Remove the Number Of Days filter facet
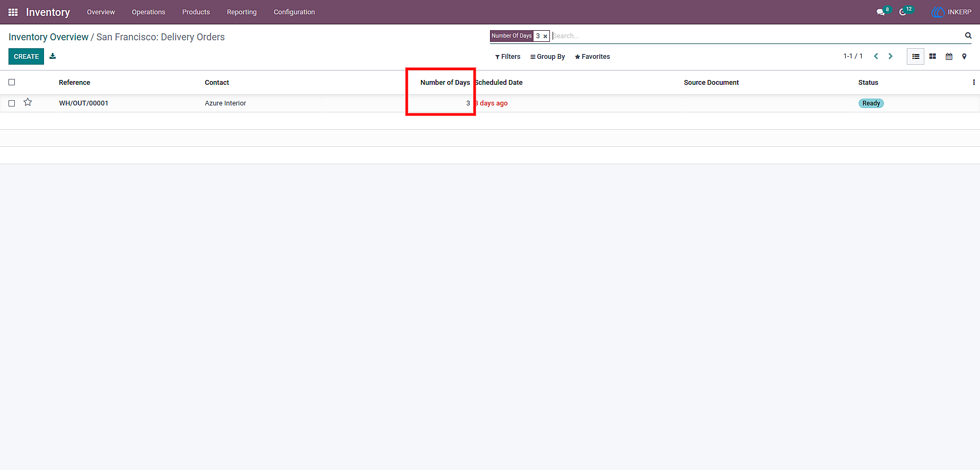 click(545, 37)
